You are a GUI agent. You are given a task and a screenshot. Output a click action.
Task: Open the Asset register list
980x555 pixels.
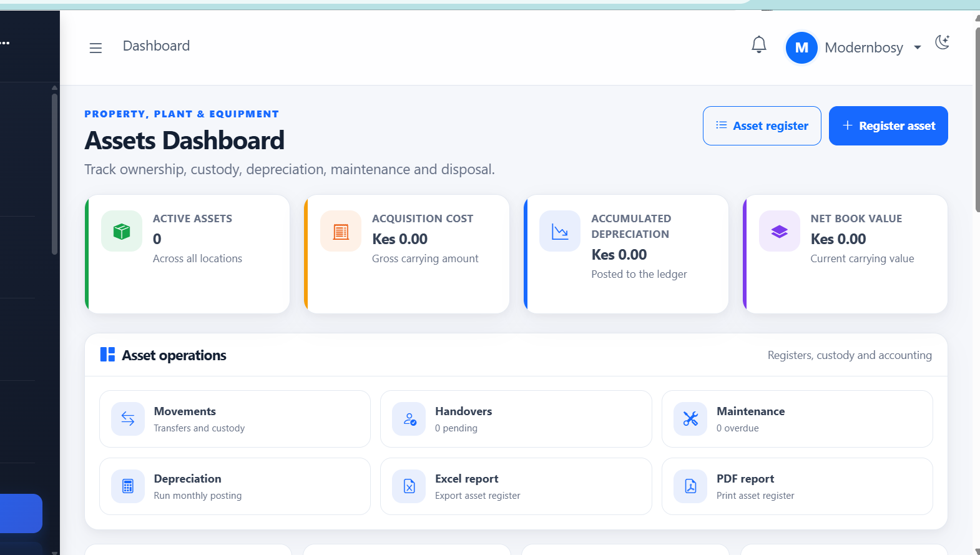point(762,125)
